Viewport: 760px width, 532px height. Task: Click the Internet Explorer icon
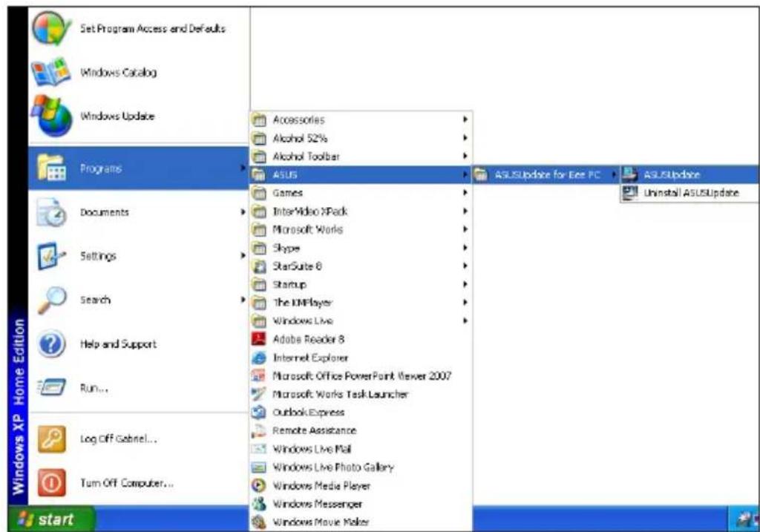(259, 358)
